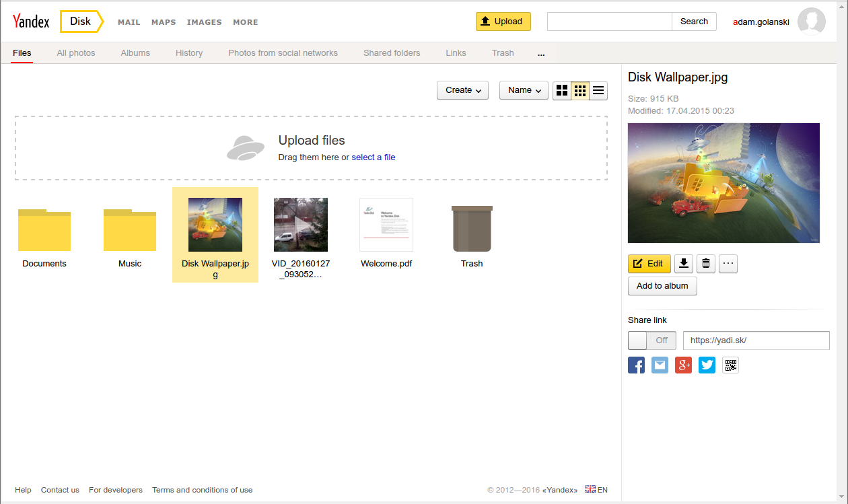Open the Help link
The height and width of the screenshot is (504, 848).
pos(23,490)
